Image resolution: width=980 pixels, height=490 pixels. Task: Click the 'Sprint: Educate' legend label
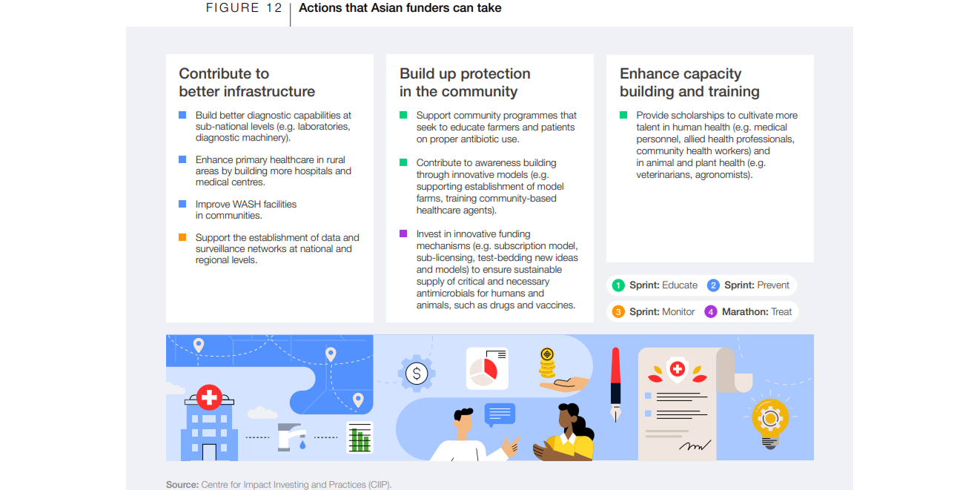pos(663,285)
